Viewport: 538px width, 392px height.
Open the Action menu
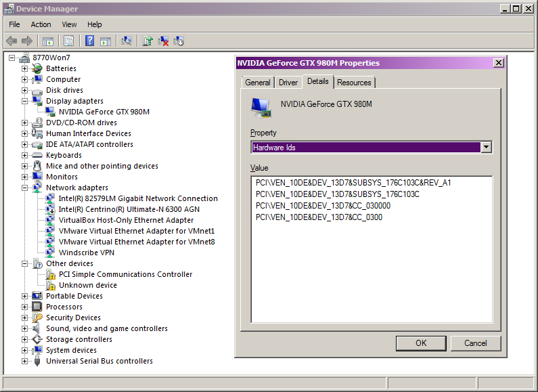point(41,24)
